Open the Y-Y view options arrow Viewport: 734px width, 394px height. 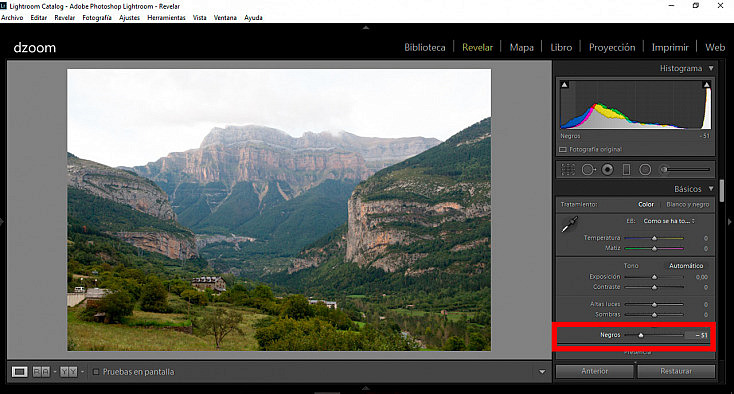coord(82,372)
